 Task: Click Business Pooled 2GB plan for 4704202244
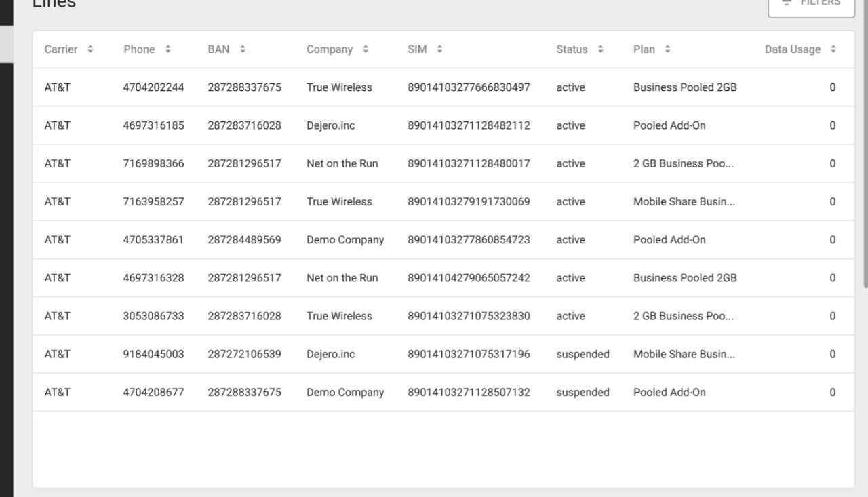(685, 87)
